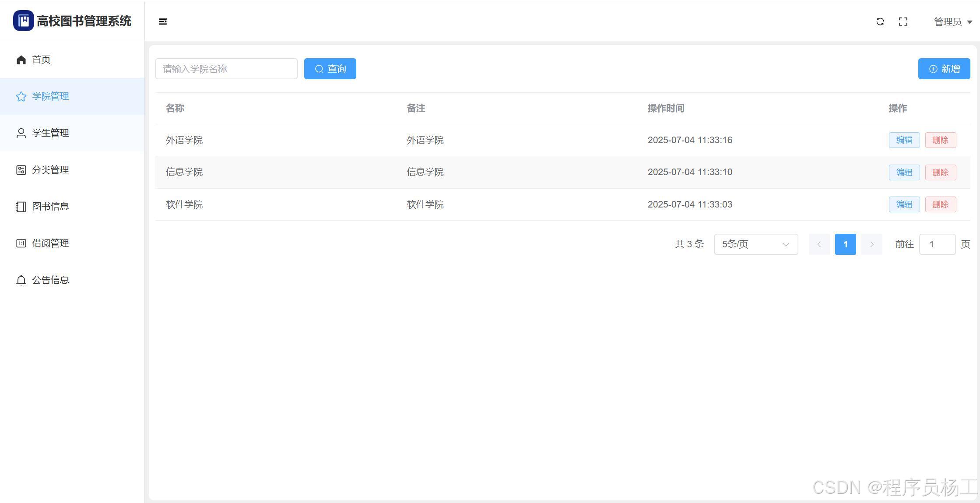The height and width of the screenshot is (503, 980).
Task: Edit the 外语学院 row
Action: click(904, 140)
